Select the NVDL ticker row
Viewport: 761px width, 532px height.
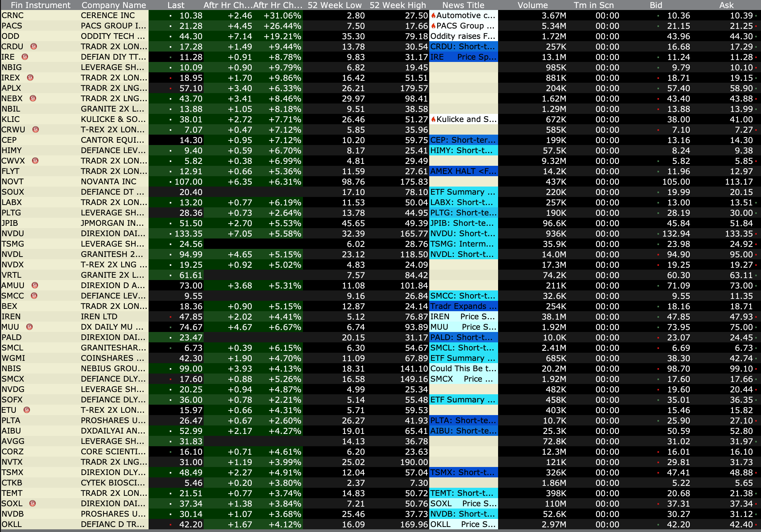(x=12, y=254)
